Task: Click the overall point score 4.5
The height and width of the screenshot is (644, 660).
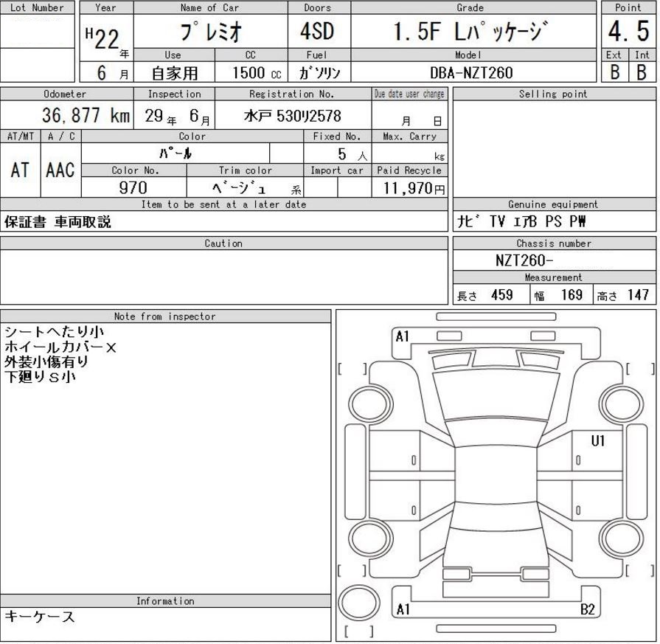Action: pyautogui.click(x=628, y=31)
